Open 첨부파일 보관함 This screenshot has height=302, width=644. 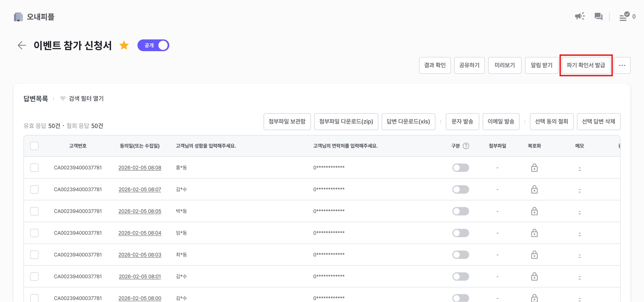click(287, 122)
